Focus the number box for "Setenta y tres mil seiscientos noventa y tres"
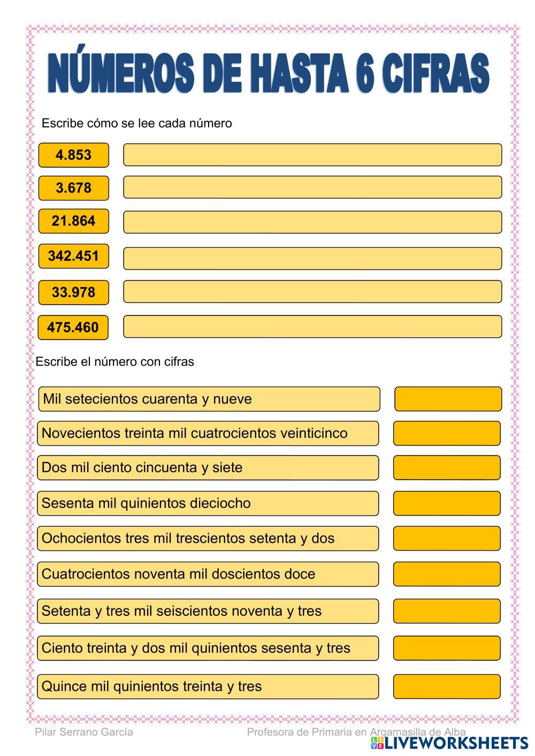Image resolution: width=535 pixels, height=756 pixels. pos(447,611)
